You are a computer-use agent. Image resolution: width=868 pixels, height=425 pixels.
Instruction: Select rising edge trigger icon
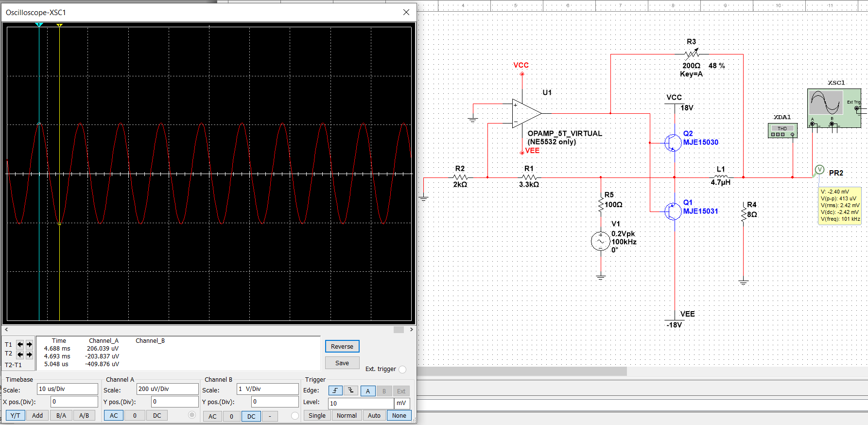tap(335, 390)
